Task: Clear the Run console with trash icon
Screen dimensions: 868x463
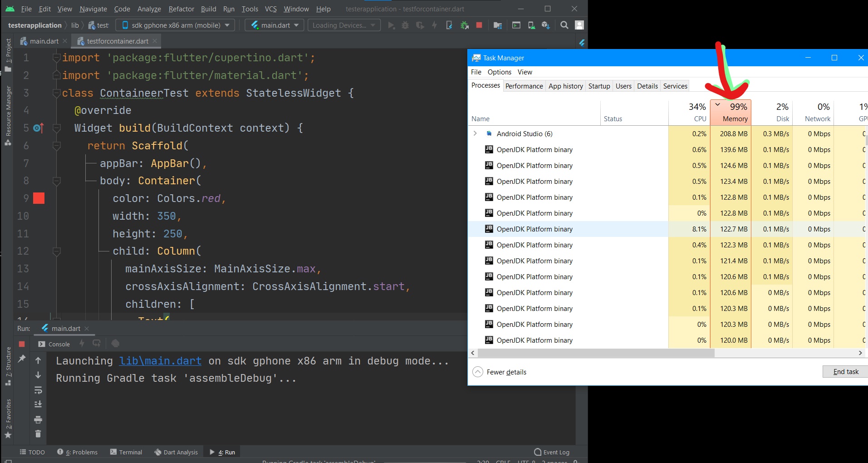Action: pos(38,433)
